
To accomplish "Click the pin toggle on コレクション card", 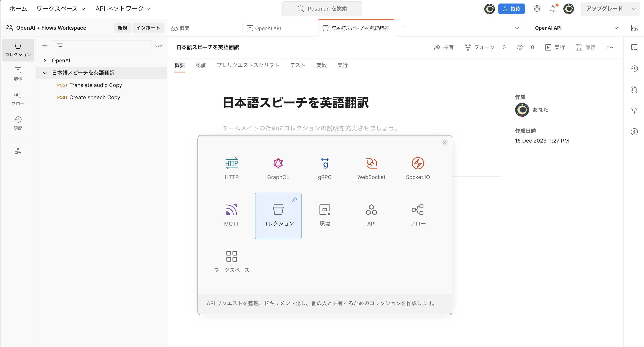I will point(295,199).
